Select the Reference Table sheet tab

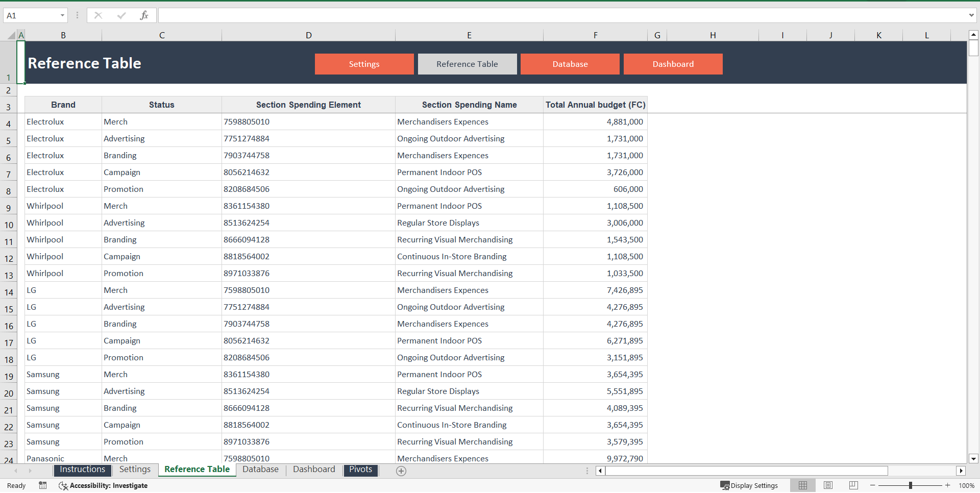point(197,470)
